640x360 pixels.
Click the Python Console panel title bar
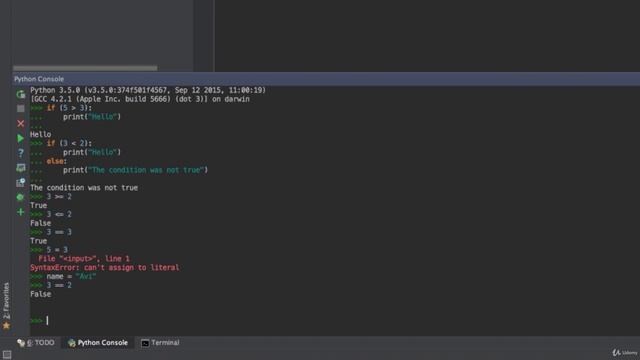[326, 79]
